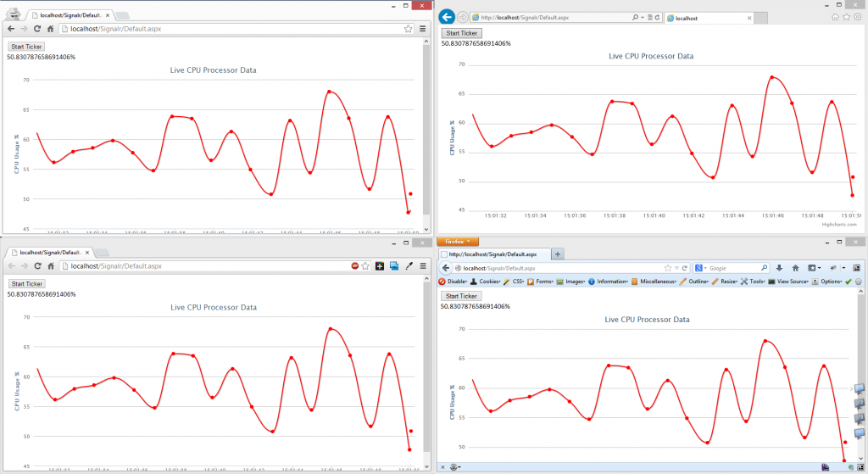Click Start Ticker in the Firefox window
Viewport: 868px width, 474px height.
click(461, 296)
